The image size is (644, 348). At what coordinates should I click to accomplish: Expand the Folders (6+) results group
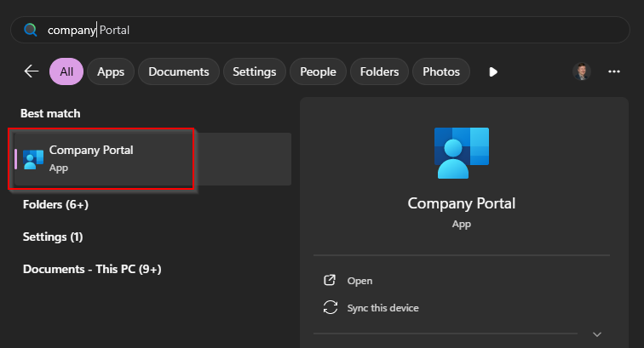click(55, 204)
